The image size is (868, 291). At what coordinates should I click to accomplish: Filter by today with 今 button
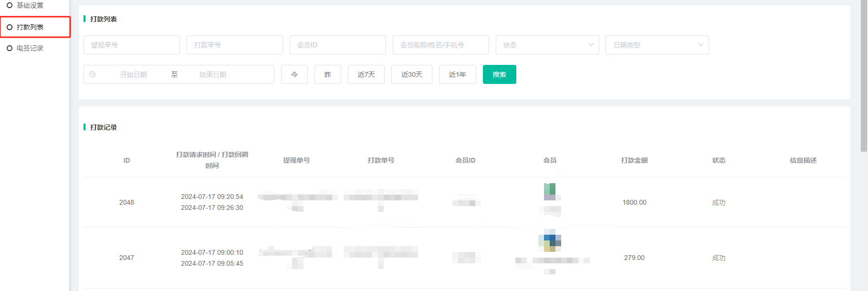click(294, 74)
